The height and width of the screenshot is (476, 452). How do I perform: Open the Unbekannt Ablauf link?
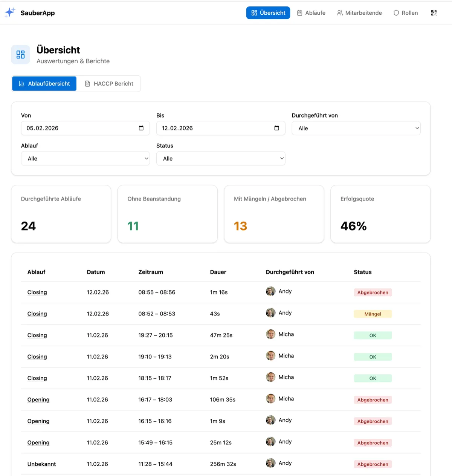pyautogui.click(x=41, y=464)
